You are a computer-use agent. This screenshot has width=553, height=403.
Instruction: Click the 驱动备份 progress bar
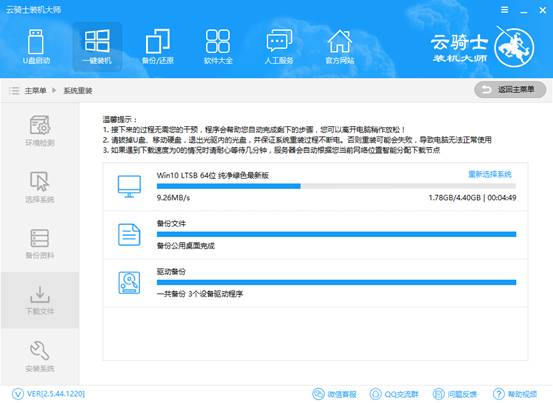336,282
